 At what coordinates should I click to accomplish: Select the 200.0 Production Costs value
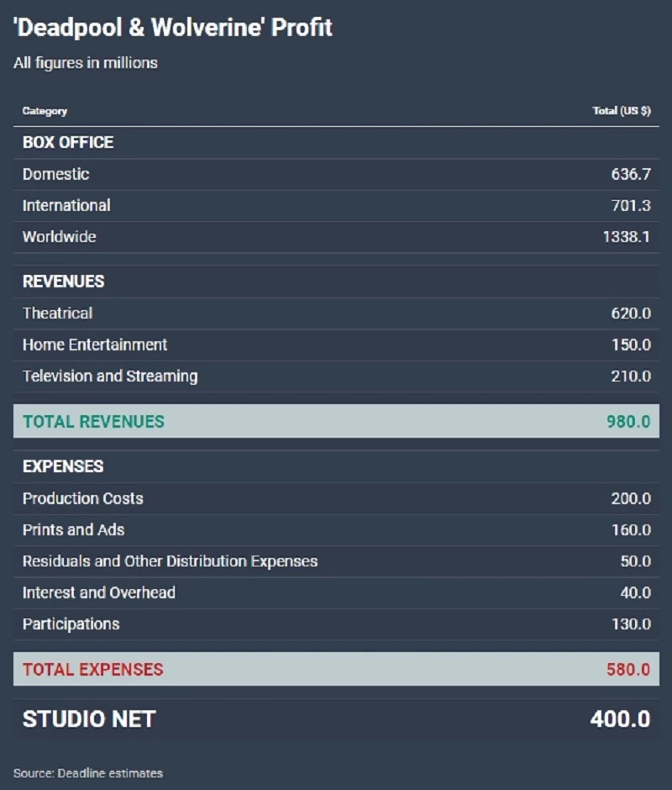coord(631,498)
